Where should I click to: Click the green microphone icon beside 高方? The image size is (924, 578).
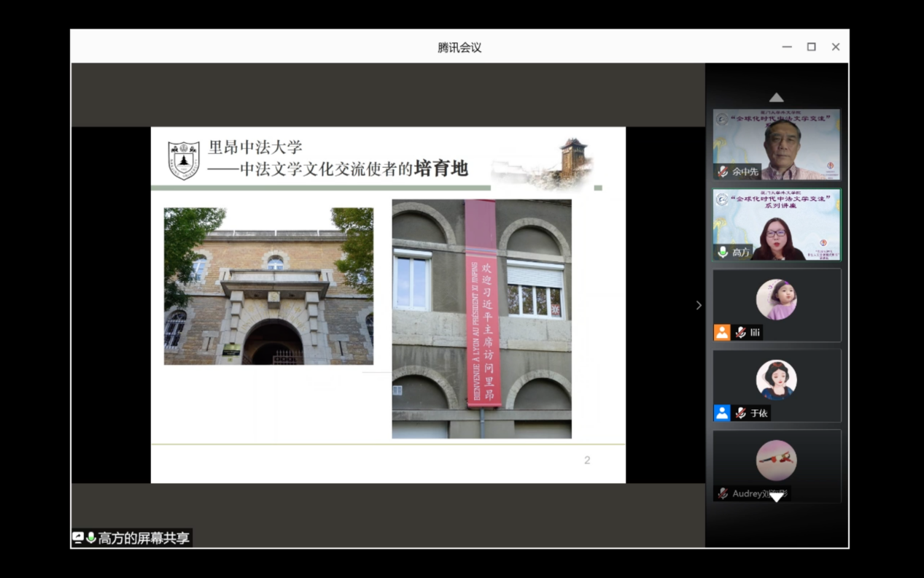(x=723, y=252)
